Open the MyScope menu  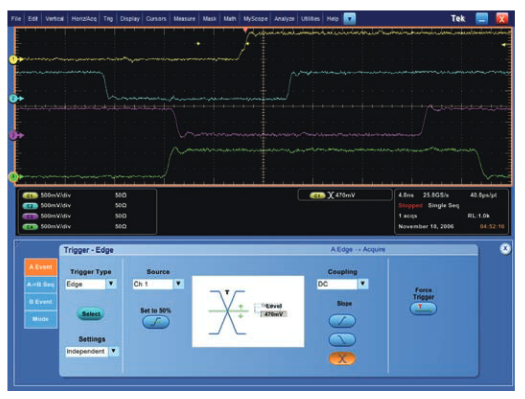coord(255,19)
